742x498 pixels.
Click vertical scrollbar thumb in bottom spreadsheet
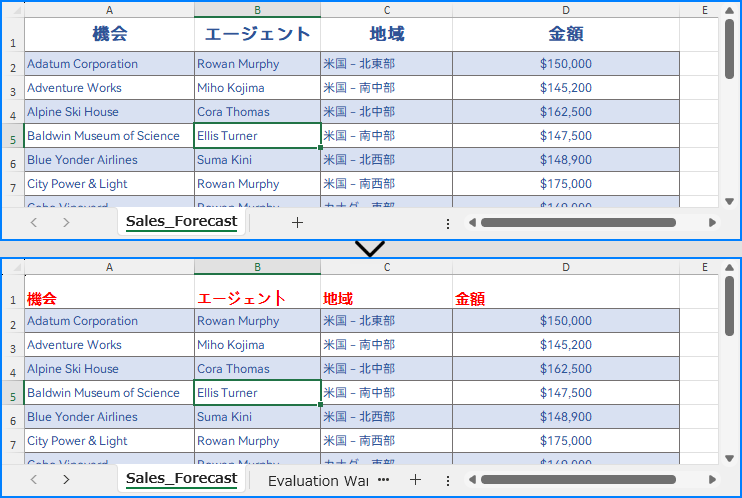729,306
